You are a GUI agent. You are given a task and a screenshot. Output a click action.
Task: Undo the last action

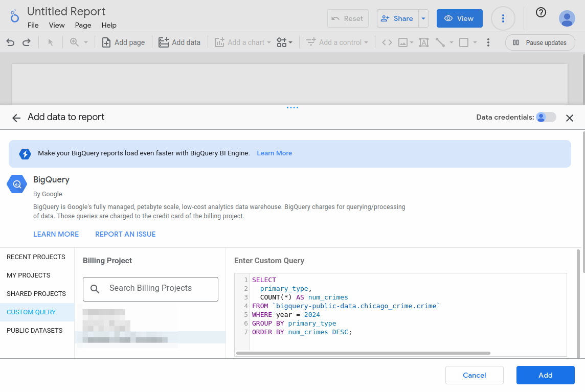[10, 42]
